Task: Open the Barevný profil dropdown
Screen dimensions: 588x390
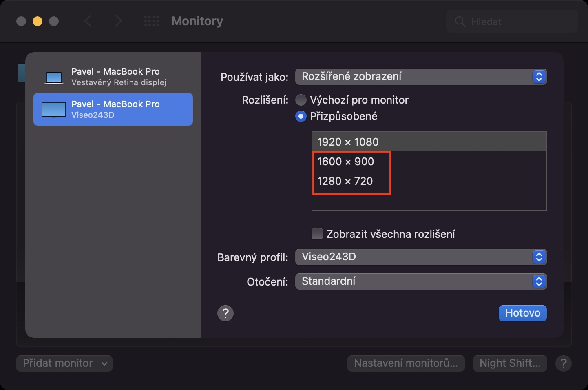Action: [421, 257]
